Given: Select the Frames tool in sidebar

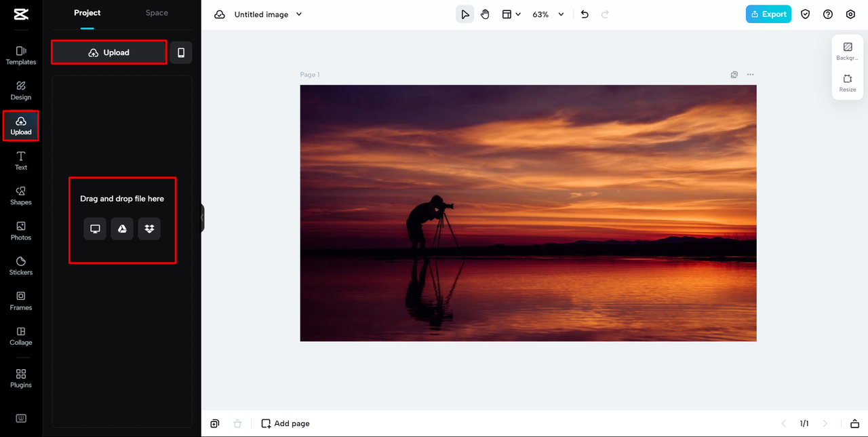Looking at the screenshot, I should coord(21,301).
